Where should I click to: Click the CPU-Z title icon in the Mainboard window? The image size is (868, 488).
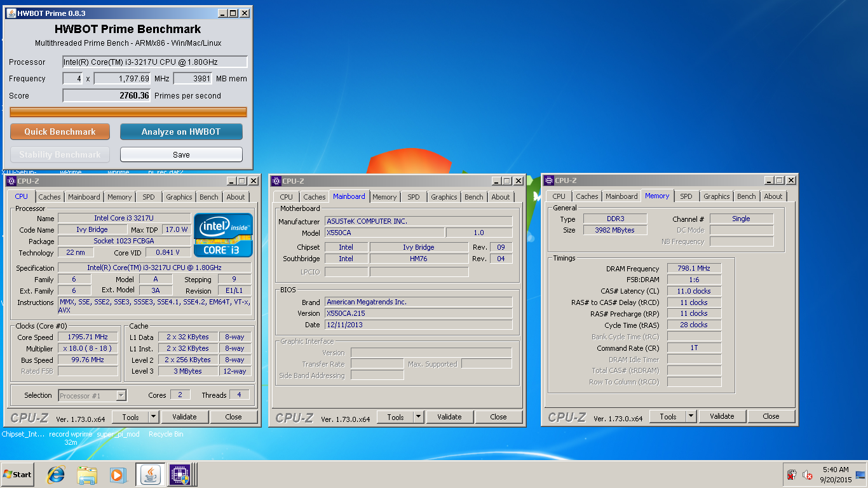pos(276,181)
